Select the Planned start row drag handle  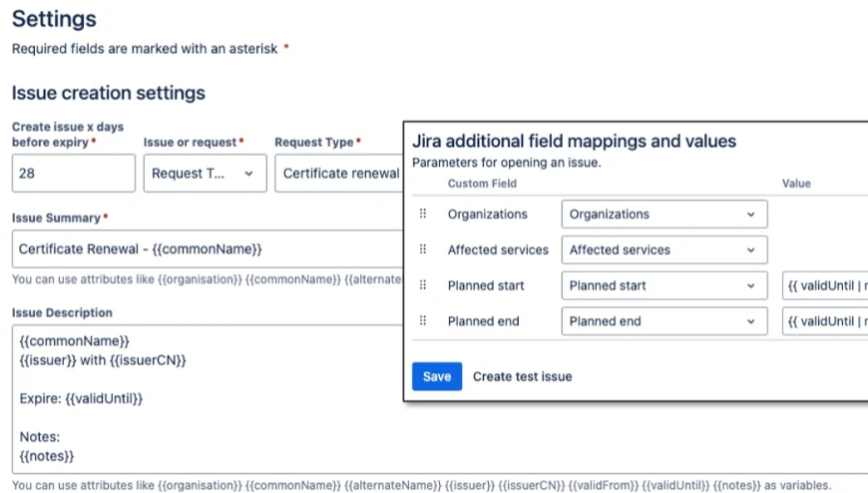[423, 285]
